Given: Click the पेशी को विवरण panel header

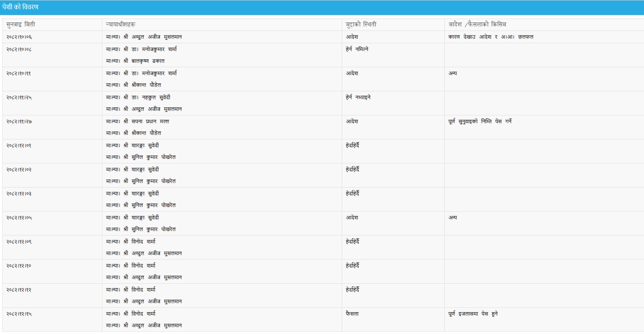Looking at the screenshot, I should (x=20, y=7).
